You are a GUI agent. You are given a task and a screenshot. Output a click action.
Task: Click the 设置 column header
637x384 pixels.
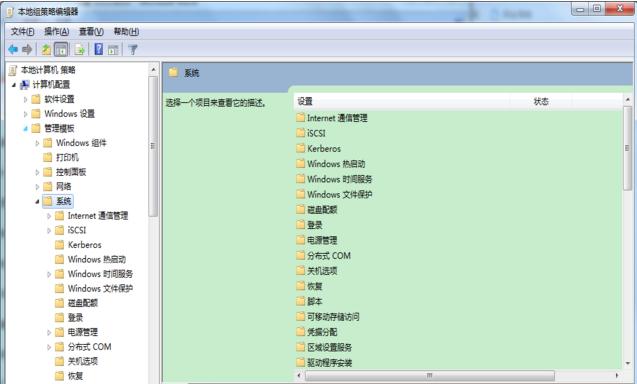pyautogui.click(x=401, y=101)
